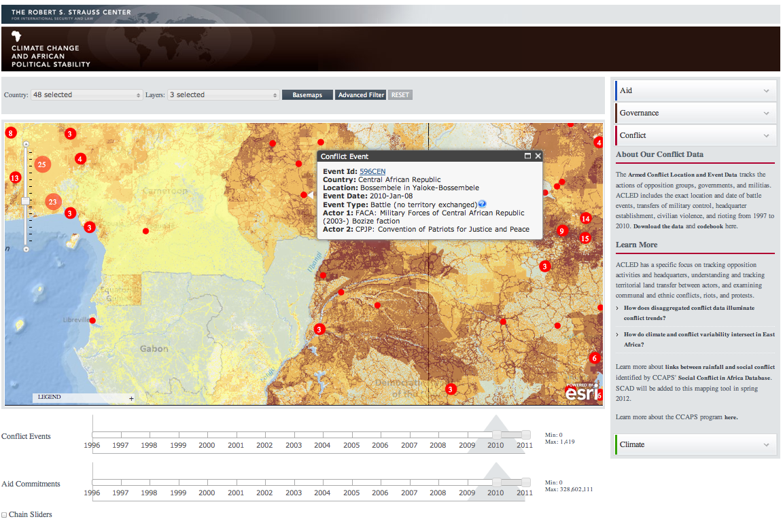The image size is (783, 532).
Task: Maximize the Conflict Event popup
Action: click(527, 156)
